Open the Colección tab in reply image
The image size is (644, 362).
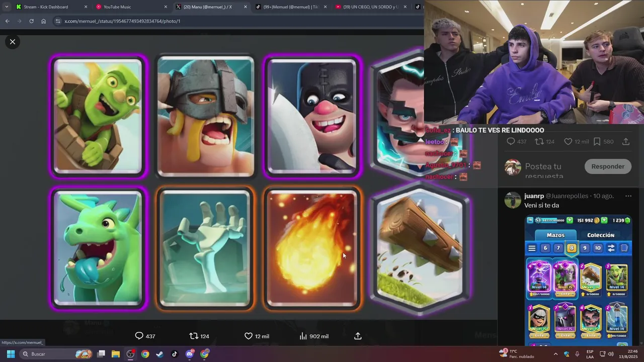(x=601, y=235)
